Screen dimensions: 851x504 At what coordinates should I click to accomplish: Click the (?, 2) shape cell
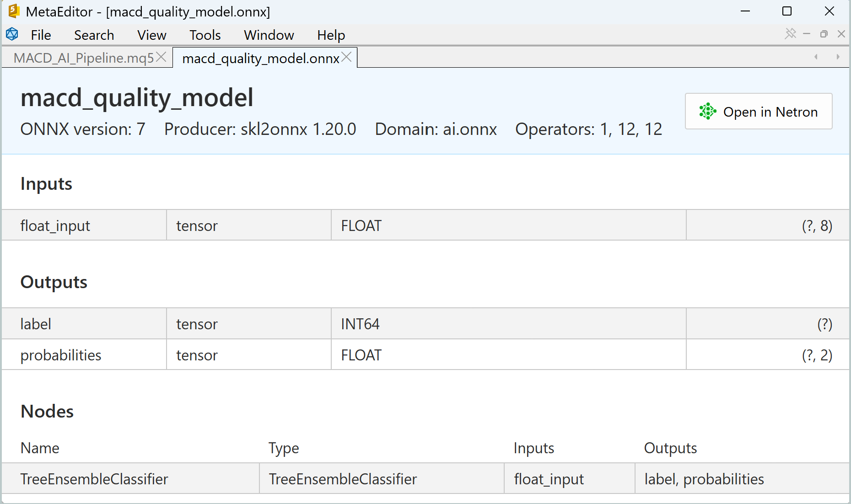pyautogui.click(x=768, y=355)
